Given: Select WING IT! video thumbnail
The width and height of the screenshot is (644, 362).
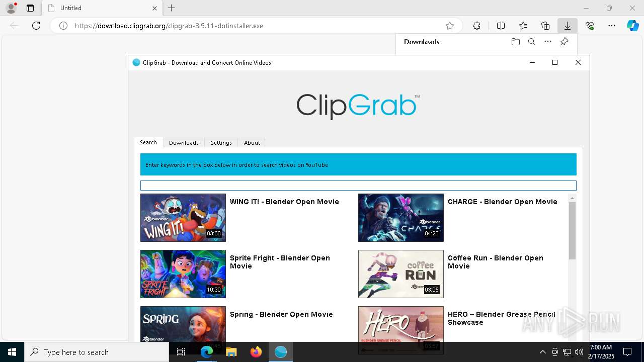Looking at the screenshot, I should point(183,218).
